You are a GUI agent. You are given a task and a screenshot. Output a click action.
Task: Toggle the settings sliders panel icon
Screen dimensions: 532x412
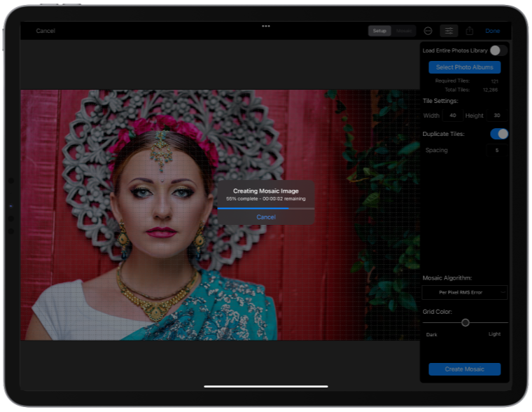[x=449, y=31]
